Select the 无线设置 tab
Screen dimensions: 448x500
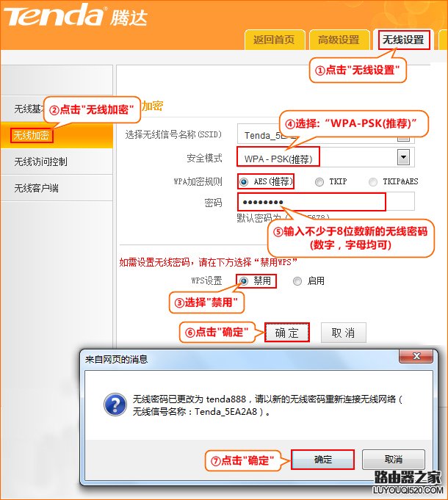point(404,40)
